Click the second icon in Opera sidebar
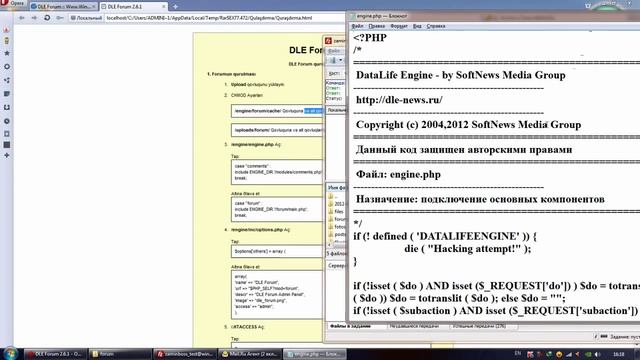 (x=7, y=41)
